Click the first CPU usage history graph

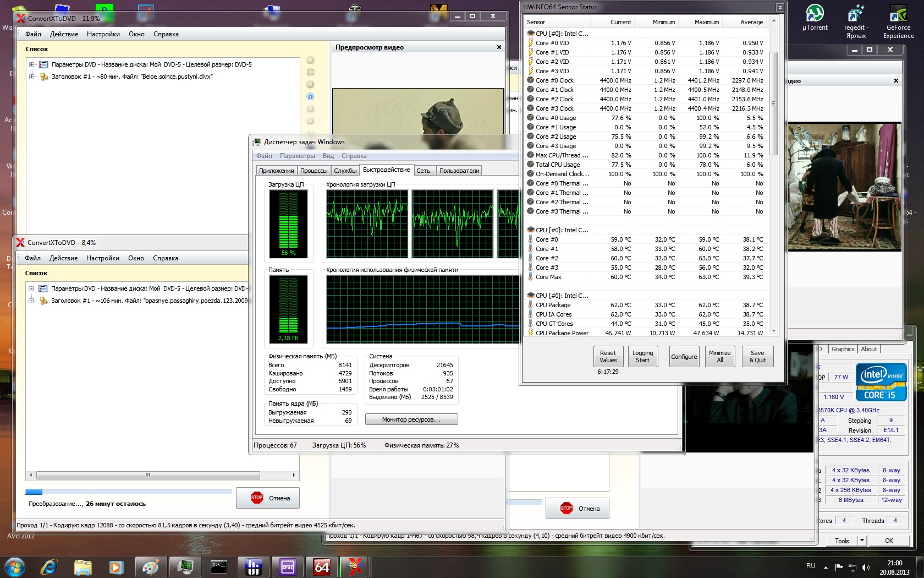pos(367,223)
